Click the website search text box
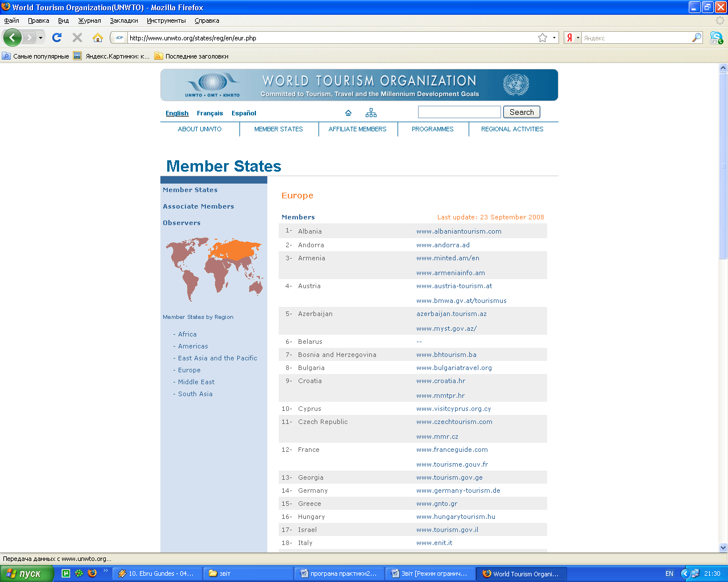Viewport: 728px width, 582px height. click(x=460, y=112)
